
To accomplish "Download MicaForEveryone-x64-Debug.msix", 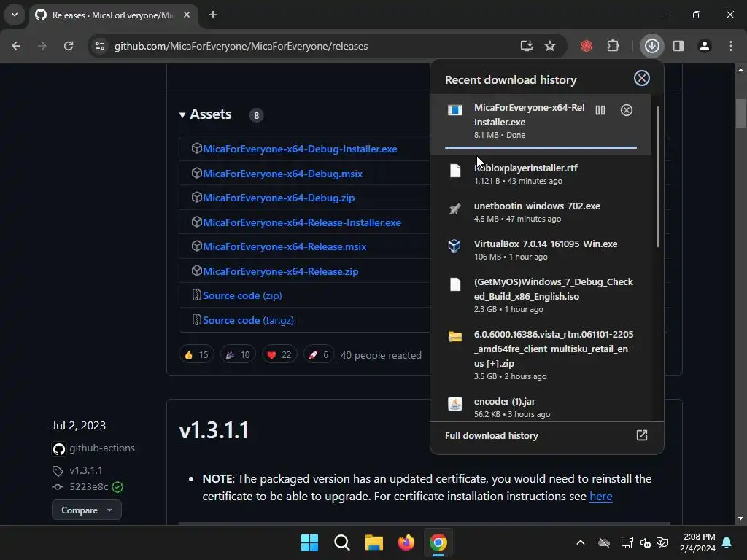I will tap(283, 174).
